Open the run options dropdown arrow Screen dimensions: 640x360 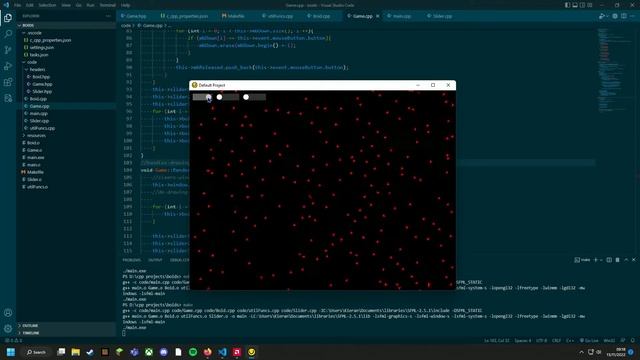[x=606, y=16]
